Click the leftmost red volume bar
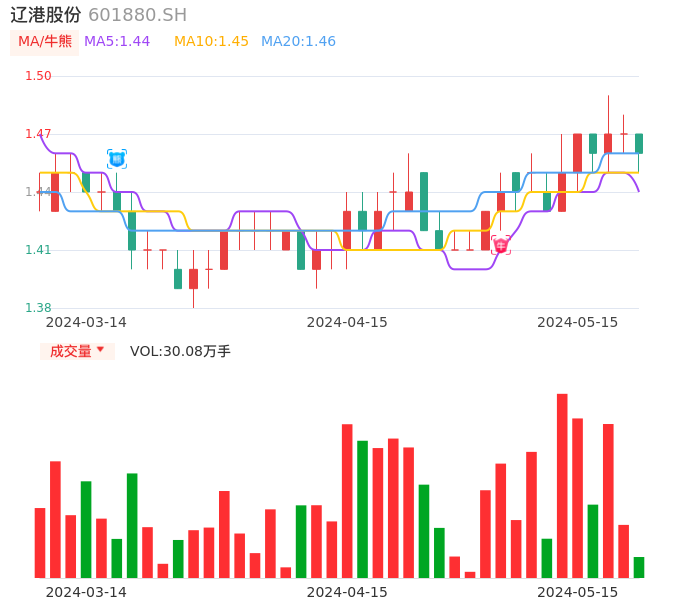Viewport: 686px width, 606px height. pos(40,542)
